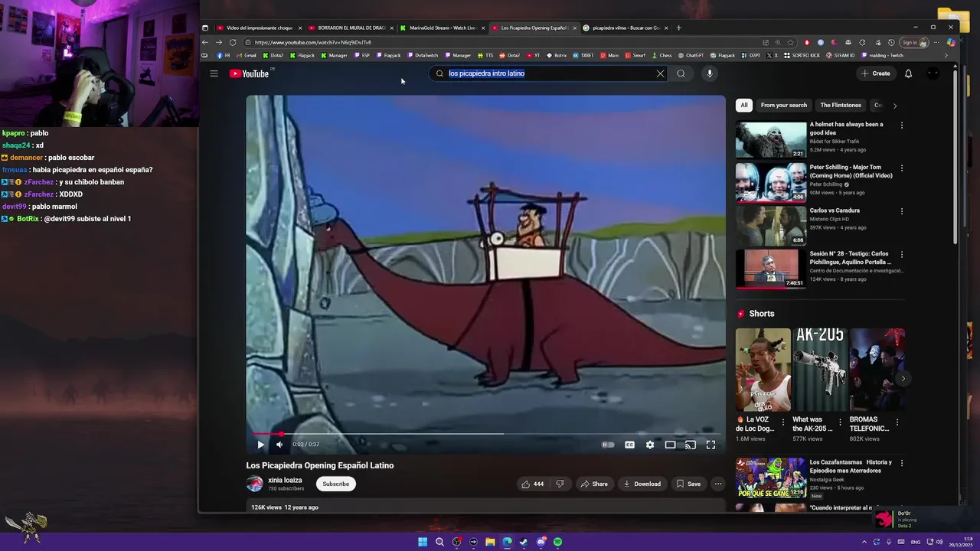Select the All filter chip
This screenshot has width=980, height=551.
coord(743,105)
